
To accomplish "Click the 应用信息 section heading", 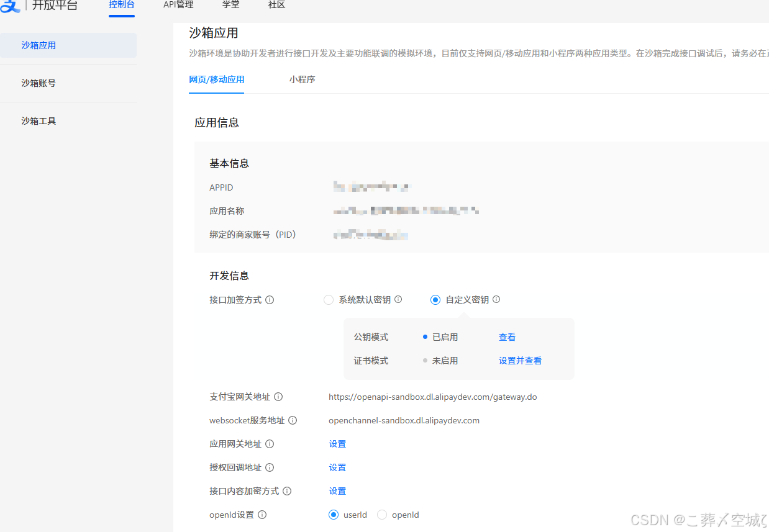I will click(217, 123).
